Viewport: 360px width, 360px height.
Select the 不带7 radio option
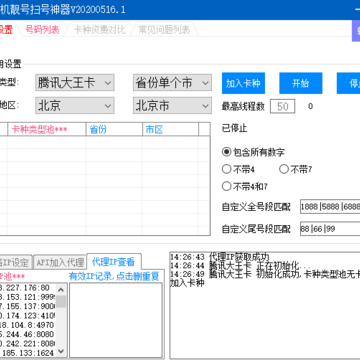[296, 169]
